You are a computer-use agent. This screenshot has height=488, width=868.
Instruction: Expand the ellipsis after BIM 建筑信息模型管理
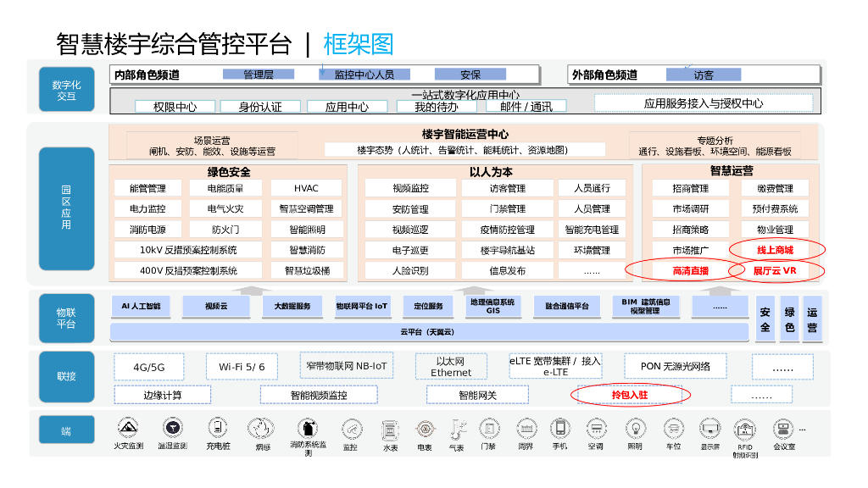coord(720,308)
